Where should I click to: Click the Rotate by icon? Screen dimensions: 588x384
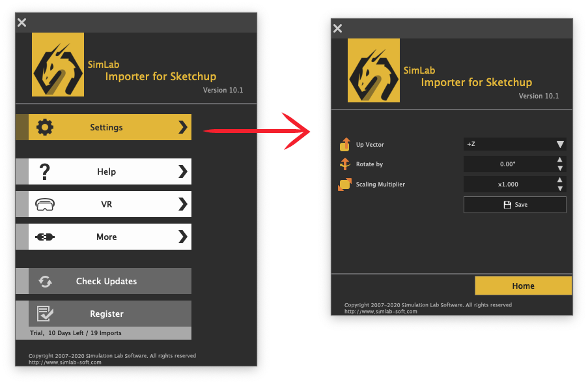(345, 164)
